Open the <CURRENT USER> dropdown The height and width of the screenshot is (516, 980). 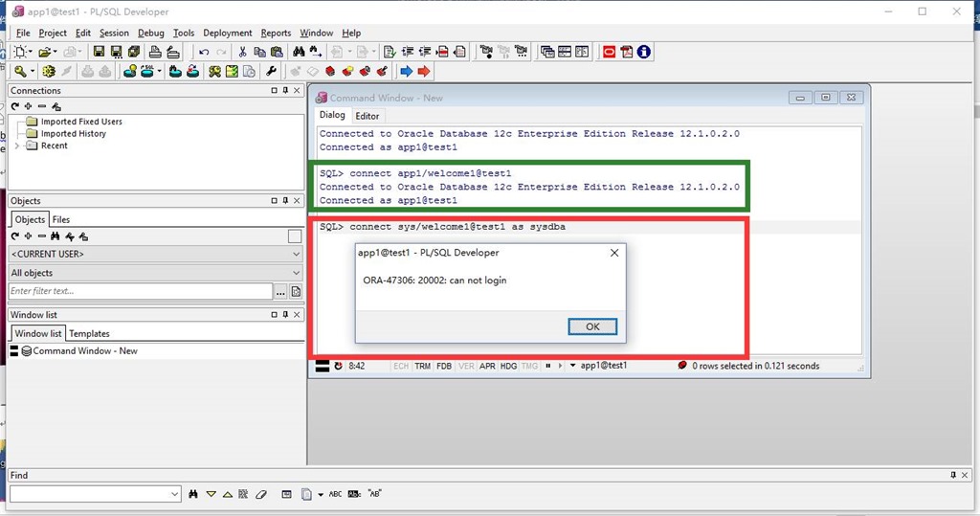156,254
